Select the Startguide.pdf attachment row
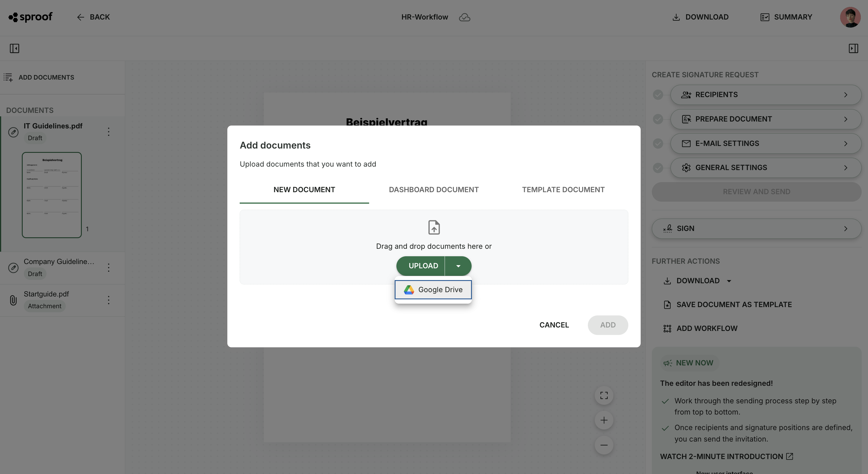The height and width of the screenshot is (474, 868). pos(63,300)
